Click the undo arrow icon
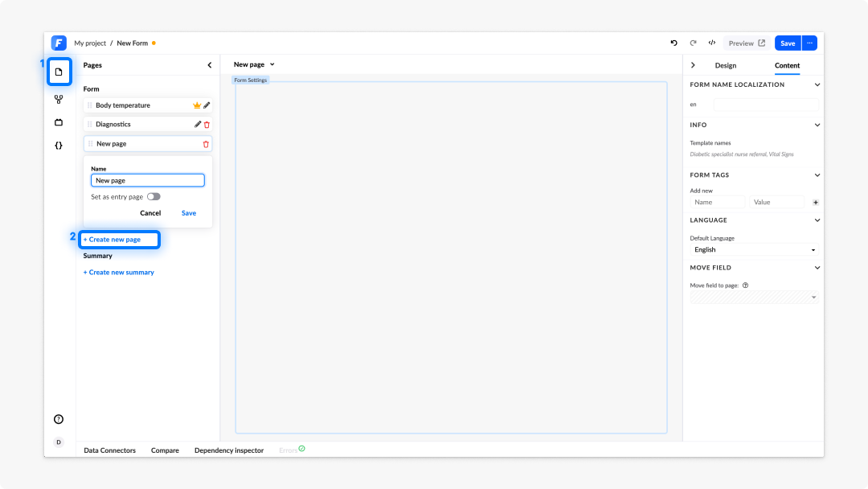Viewport: 868px width, 489px height. click(674, 43)
